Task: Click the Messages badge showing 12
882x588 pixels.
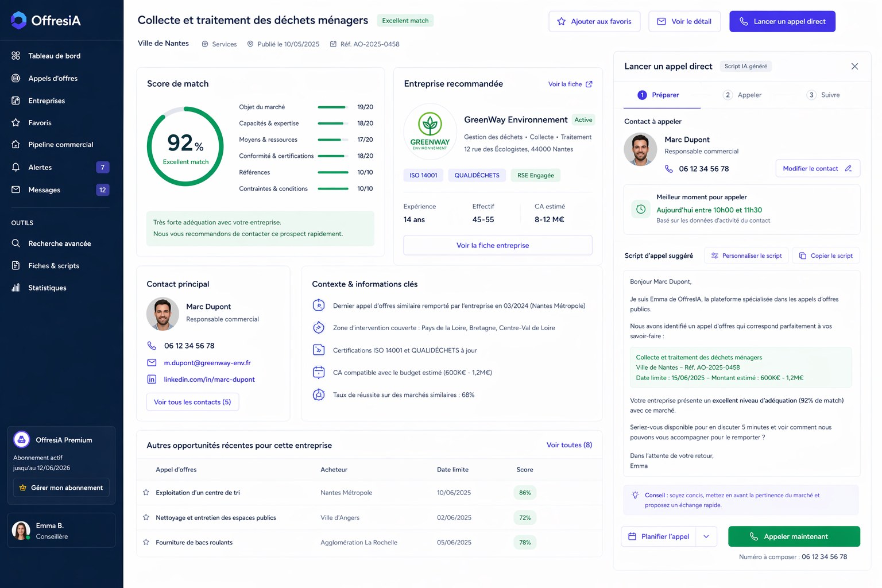Action: [x=103, y=189]
